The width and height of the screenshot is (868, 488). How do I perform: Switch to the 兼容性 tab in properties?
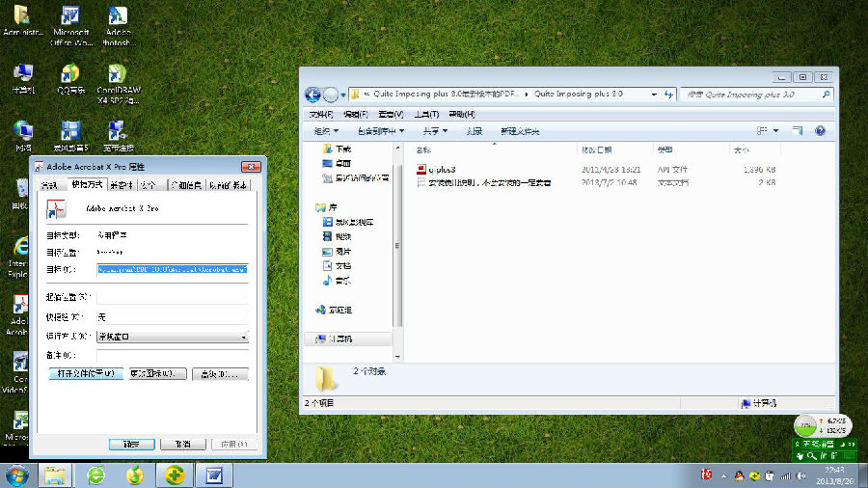(x=122, y=185)
